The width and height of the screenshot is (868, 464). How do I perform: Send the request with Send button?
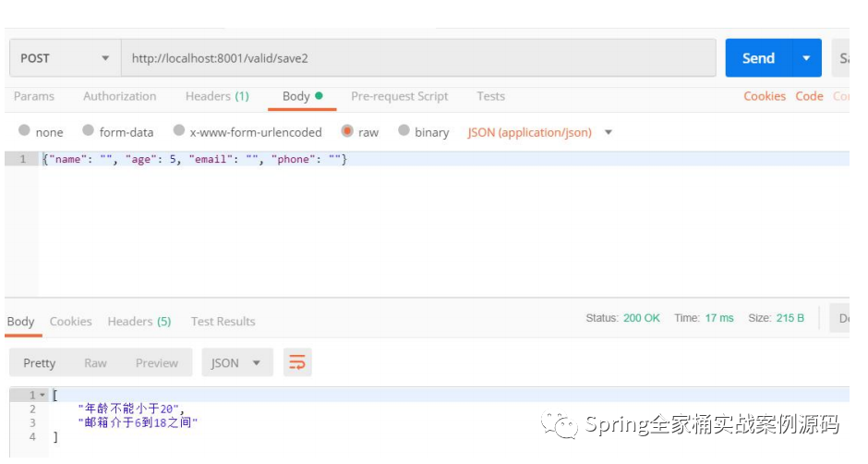[758, 57]
